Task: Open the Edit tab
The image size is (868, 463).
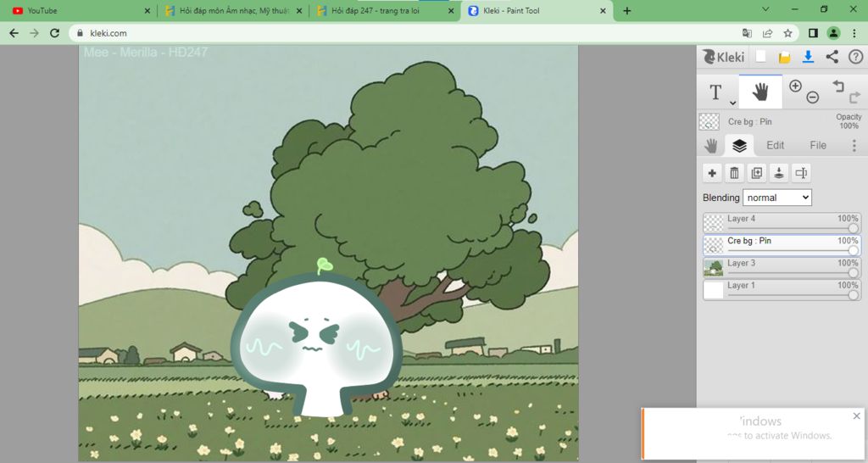Action: [775, 145]
